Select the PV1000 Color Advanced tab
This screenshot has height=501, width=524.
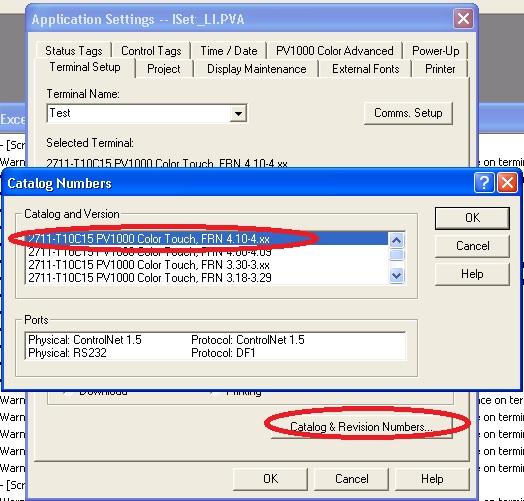335,51
